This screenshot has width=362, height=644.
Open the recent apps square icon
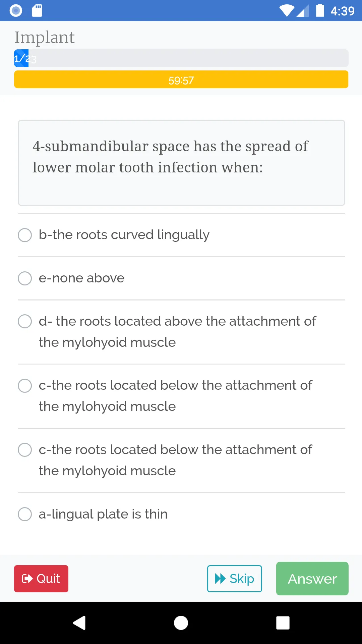tap(283, 623)
